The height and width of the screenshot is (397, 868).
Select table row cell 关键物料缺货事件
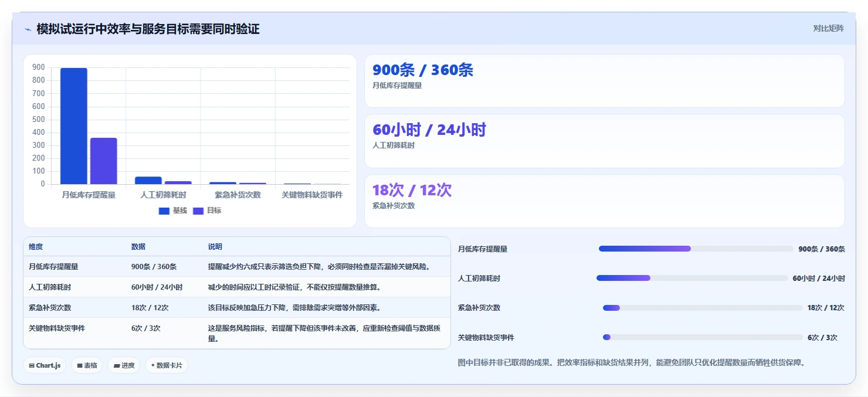57,328
